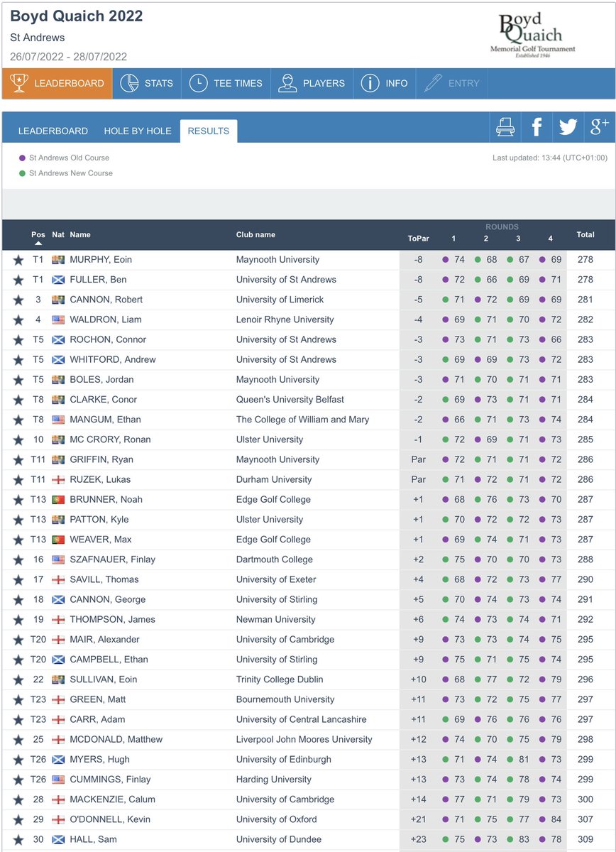This screenshot has width=616, height=852.
Task: Share results on Twitter
Action: (x=568, y=128)
